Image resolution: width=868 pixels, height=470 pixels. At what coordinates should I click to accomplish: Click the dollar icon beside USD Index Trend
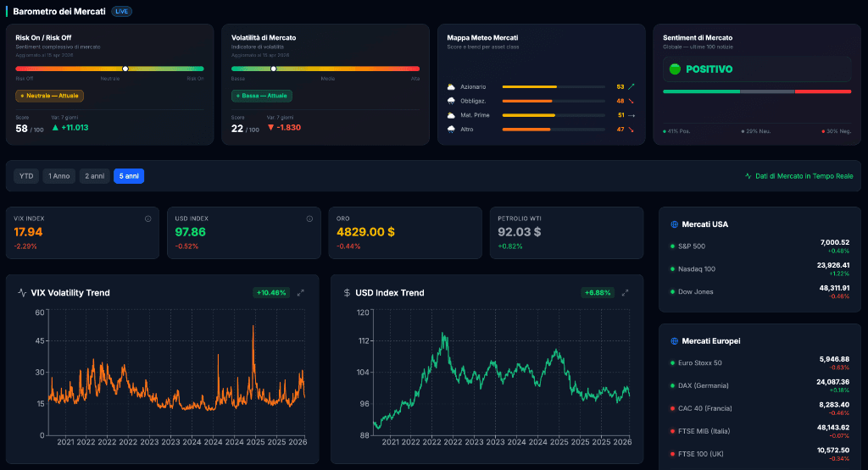click(347, 293)
